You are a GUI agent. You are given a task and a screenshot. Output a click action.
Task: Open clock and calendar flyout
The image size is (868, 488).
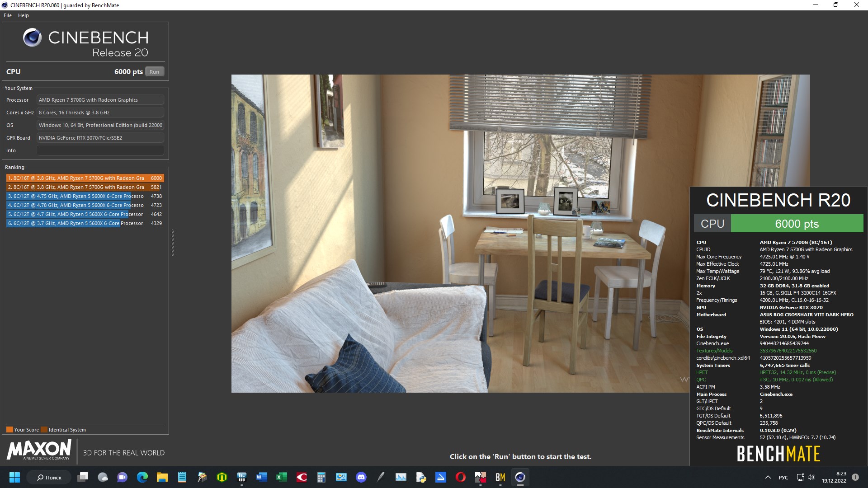(834, 477)
